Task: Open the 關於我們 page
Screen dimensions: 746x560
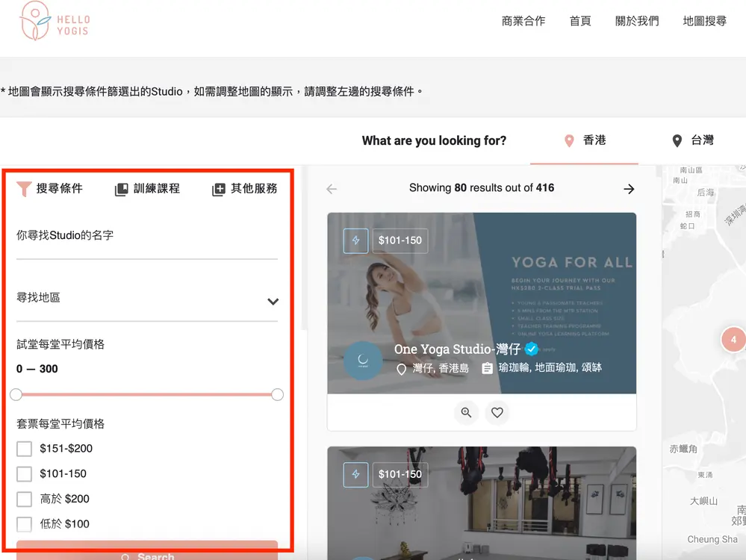Action: pos(636,21)
